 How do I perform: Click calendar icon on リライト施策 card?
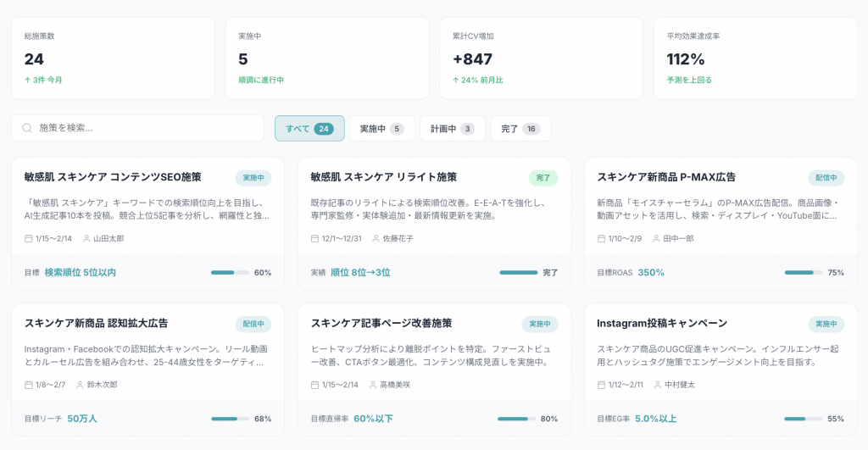point(315,239)
